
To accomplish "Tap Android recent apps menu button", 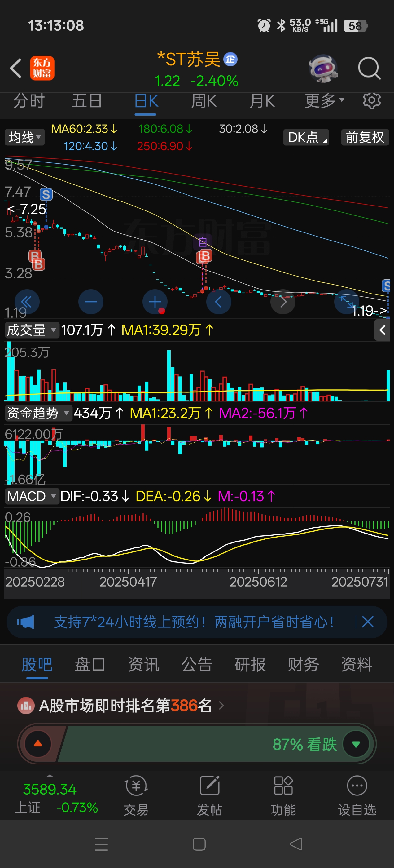I will click(101, 844).
